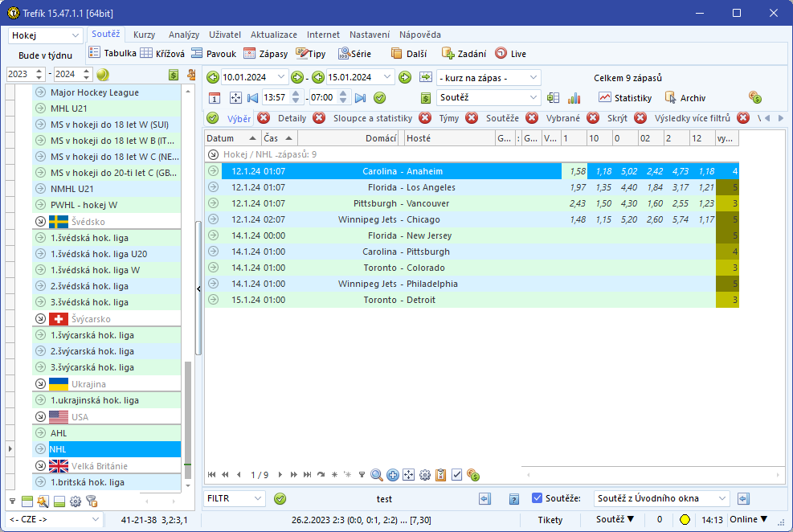The image size is (793, 532).
Task: Open the Live matches view
Action: 510,53
